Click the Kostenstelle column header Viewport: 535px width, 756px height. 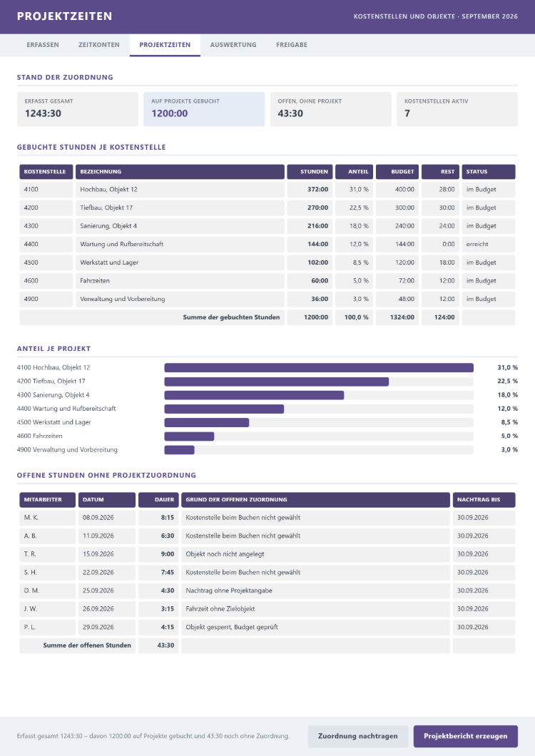[x=46, y=172]
